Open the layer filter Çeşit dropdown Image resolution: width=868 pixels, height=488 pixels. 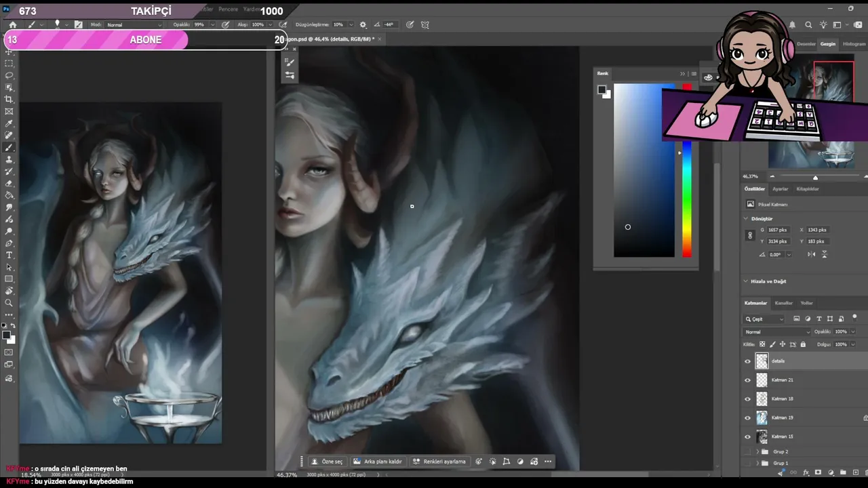(x=764, y=319)
